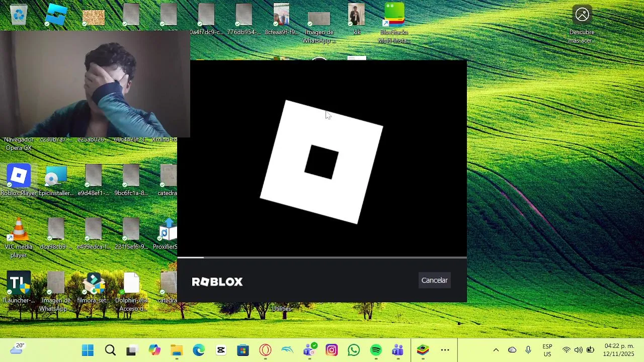Viewport: 644px width, 362px height.
Task: Open the 9bc6fc1a desktop file
Action: click(x=131, y=180)
